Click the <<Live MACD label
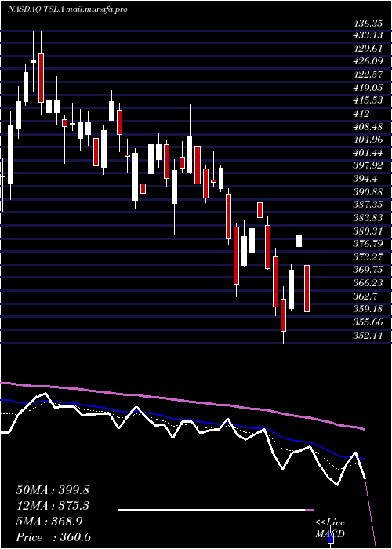Image resolution: width=392 pixels, height=549 pixels. (330, 529)
